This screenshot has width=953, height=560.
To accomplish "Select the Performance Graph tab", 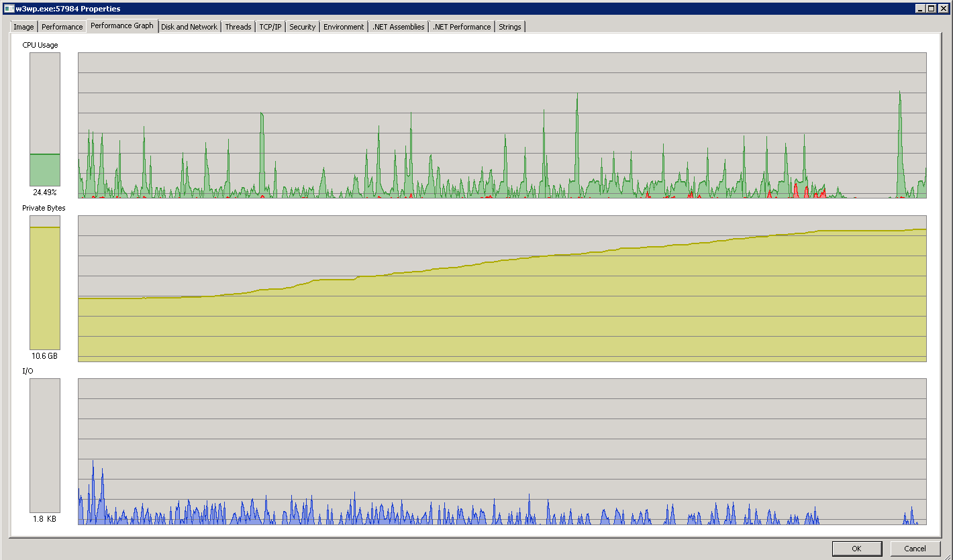I will click(x=122, y=26).
